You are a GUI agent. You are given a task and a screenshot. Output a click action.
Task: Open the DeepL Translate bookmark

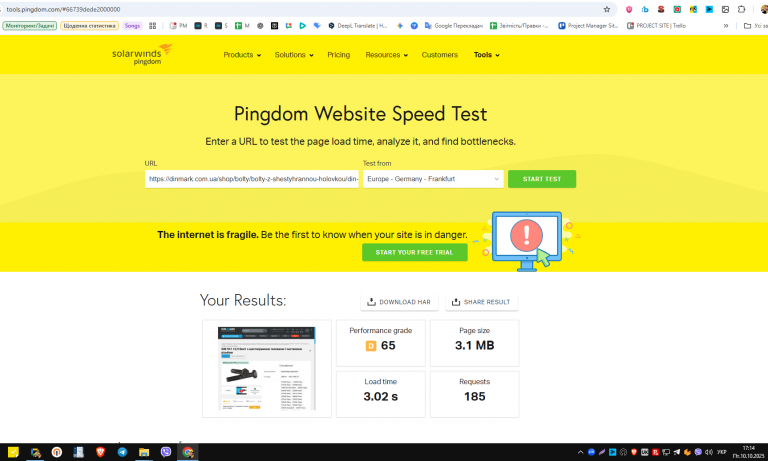coord(358,25)
